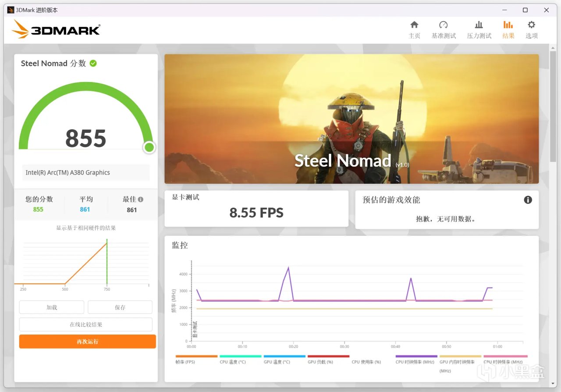The image size is (561, 392).
Task: Toggle GPU 负载 red legend swatch
Action: click(x=329, y=356)
